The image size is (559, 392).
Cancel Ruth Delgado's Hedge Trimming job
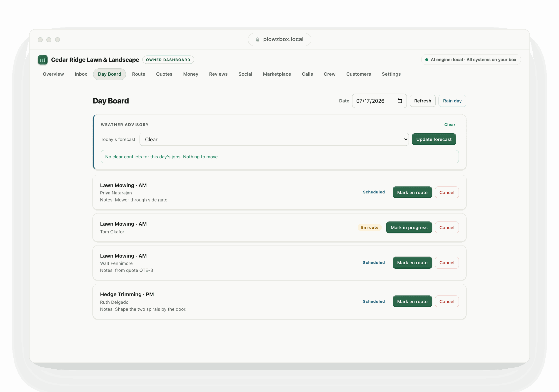click(447, 301)
